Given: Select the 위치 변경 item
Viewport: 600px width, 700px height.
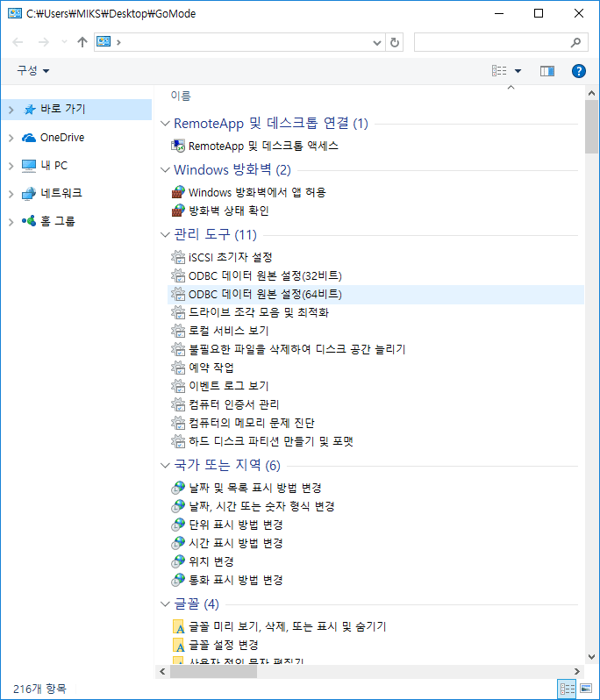Looking at the screenshot, I should point(211,561).
